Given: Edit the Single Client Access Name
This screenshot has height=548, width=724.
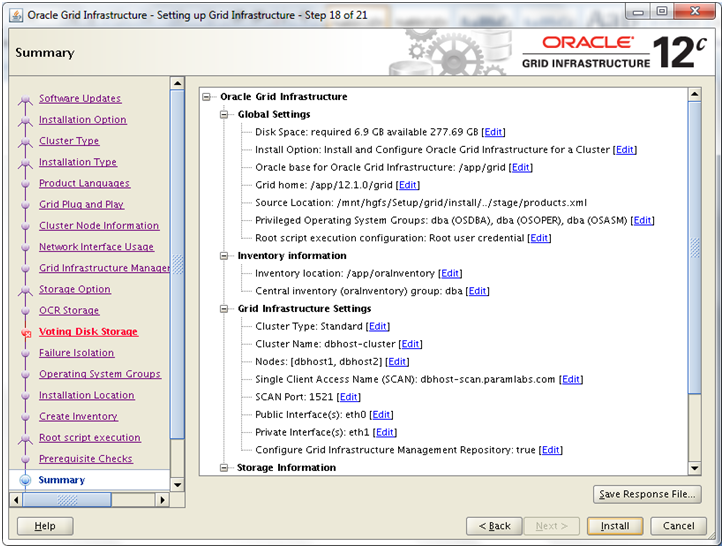Looking at the screenshot, I should click(x=571, y=379).
